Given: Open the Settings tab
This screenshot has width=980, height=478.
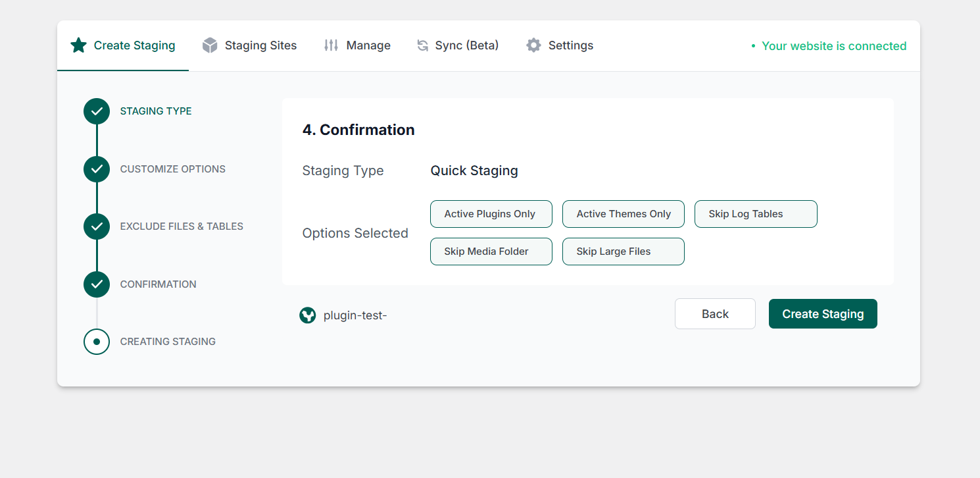Looking at the screenshot, I should 560,45.
